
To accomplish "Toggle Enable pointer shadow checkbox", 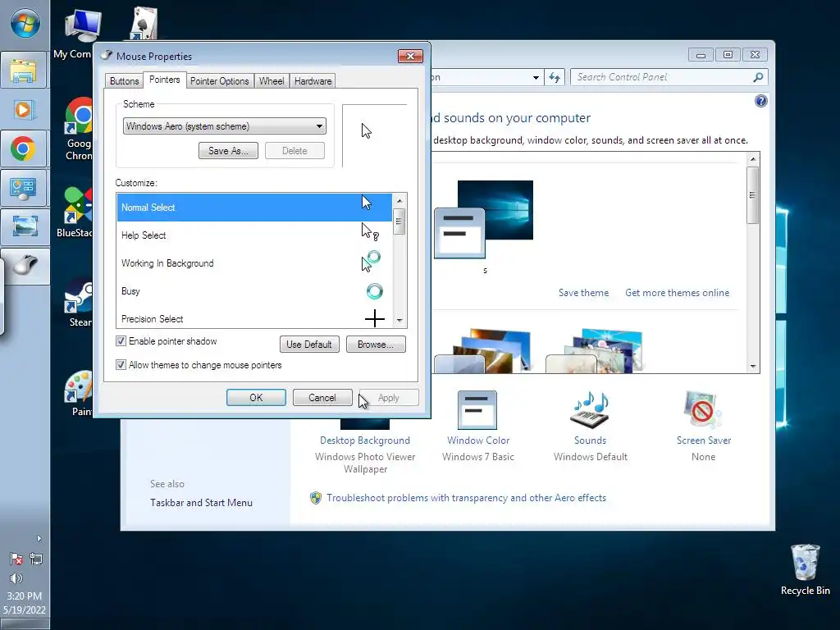I will [121, 341].
